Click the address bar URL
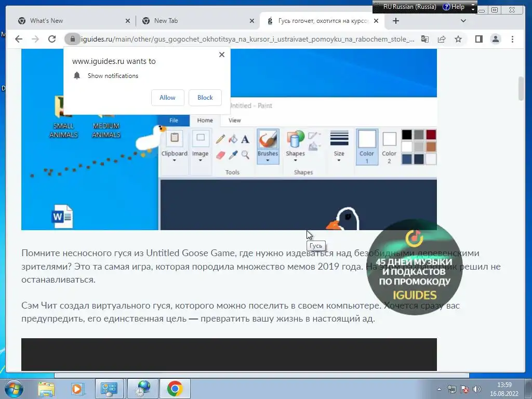 tap(248, 39)
